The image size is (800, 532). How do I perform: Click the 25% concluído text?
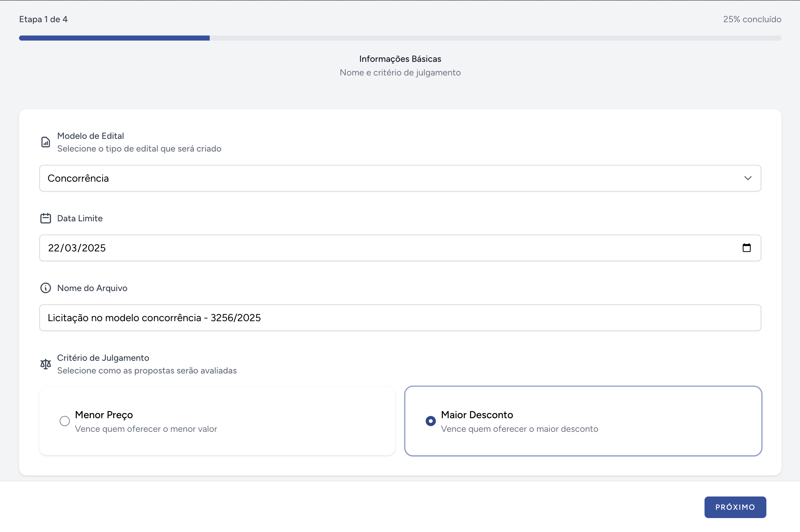pyautogui.click(x=752, y=19)
